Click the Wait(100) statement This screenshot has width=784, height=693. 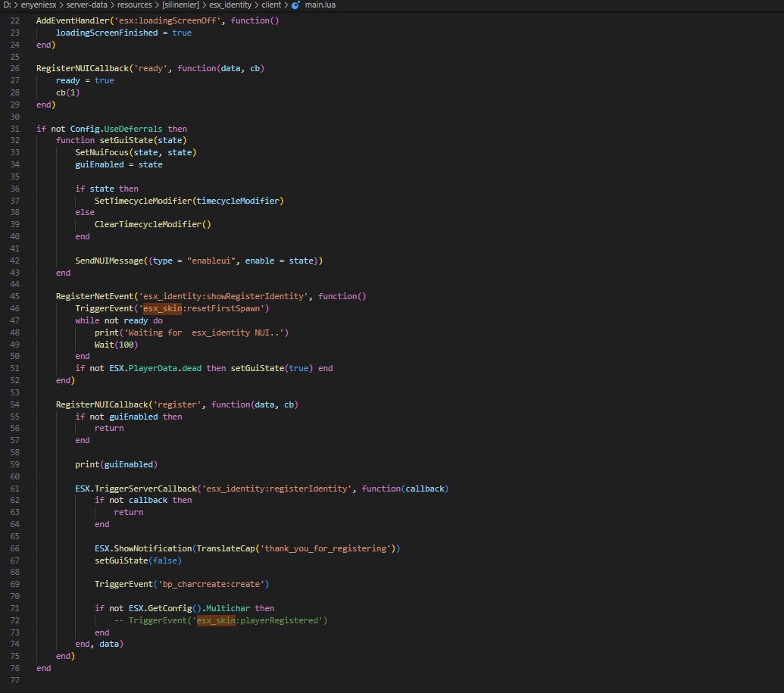[x=116, y=345]
